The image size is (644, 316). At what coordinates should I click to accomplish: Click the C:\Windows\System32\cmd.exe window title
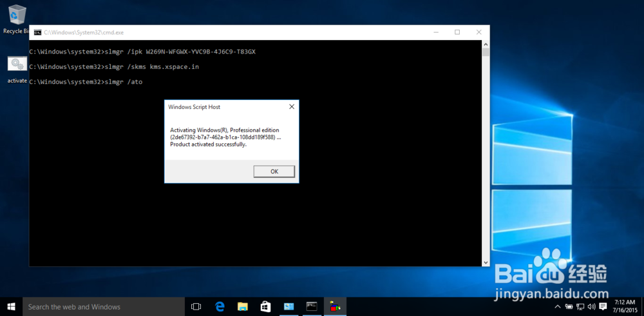click(84, 32)
